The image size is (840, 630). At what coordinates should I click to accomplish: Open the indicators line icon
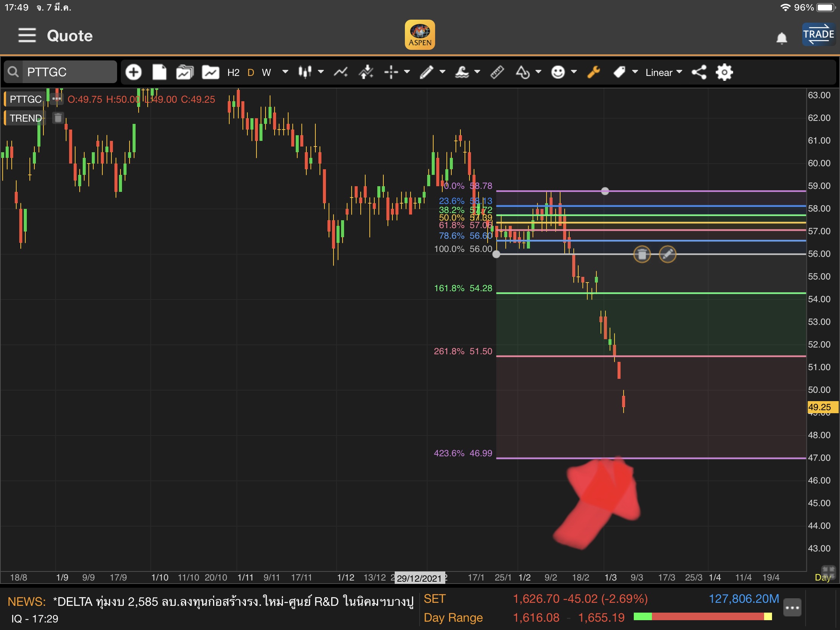click(x=341, y=72)
